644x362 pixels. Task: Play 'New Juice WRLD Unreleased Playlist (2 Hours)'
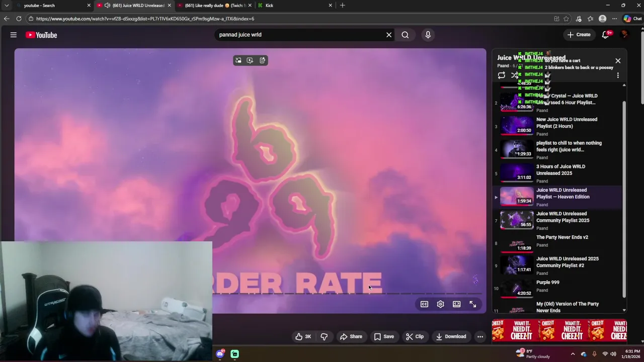557,126
